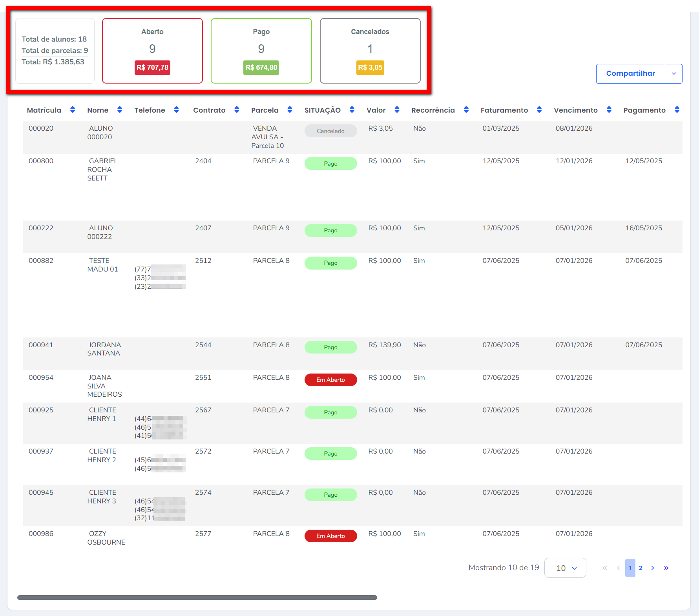
Task: Click the Contrato sort arrows
Action: [237, 110]
